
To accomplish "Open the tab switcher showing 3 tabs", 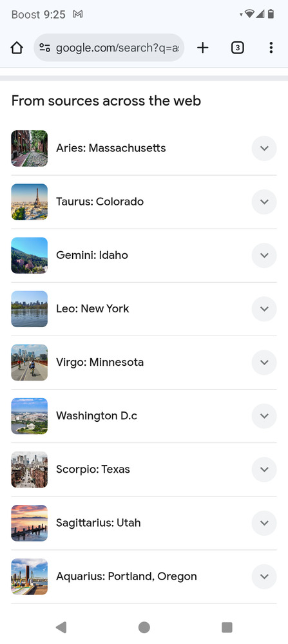I will 238,48.
